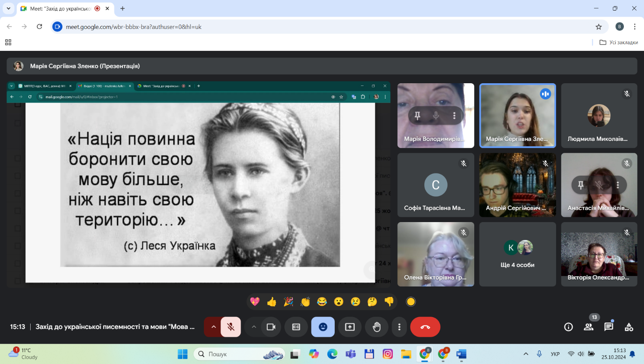Send the thumbs up emoji reaction

pyautogui.click(x=272, y=302)
